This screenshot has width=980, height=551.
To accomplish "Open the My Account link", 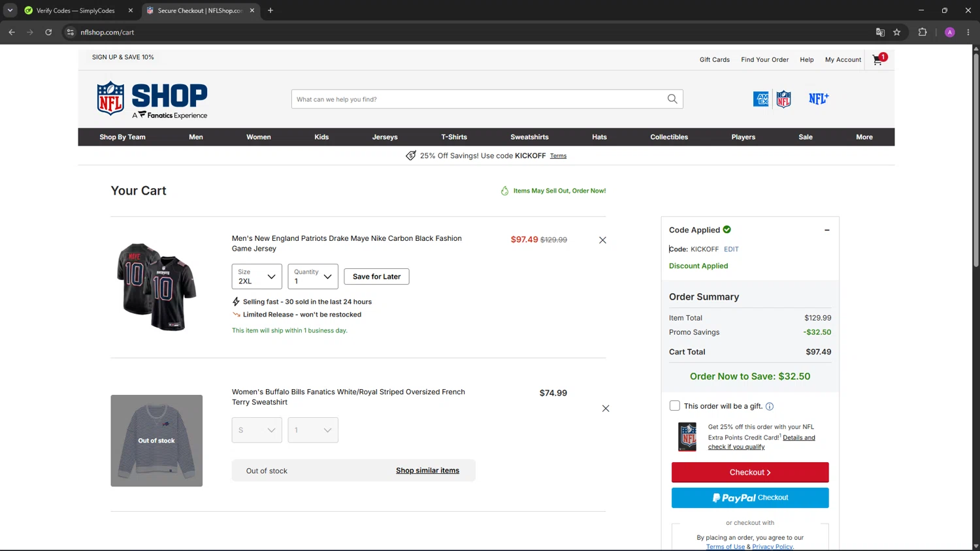I will point(843,59).
